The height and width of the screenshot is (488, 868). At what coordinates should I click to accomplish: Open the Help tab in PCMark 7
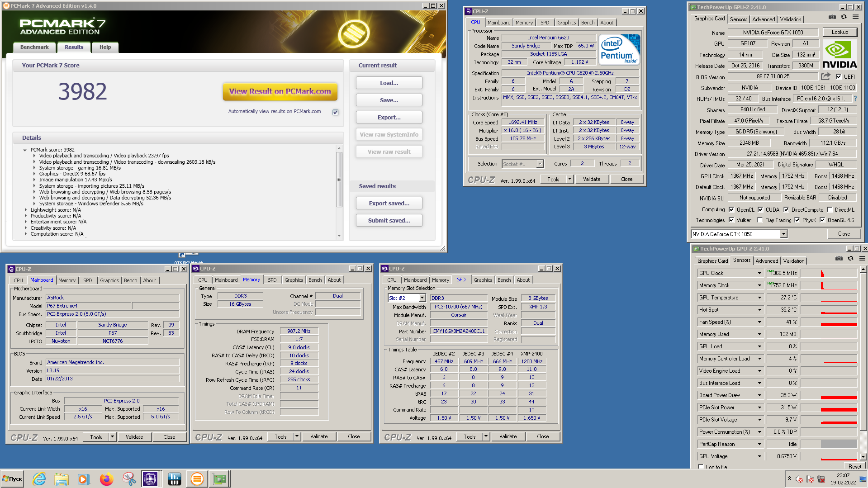105,47
